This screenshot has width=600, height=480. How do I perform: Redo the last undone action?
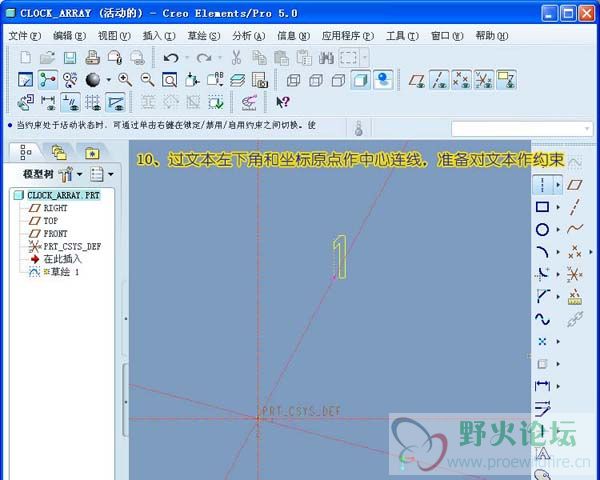pyautogui.click(x=204, y=58)
